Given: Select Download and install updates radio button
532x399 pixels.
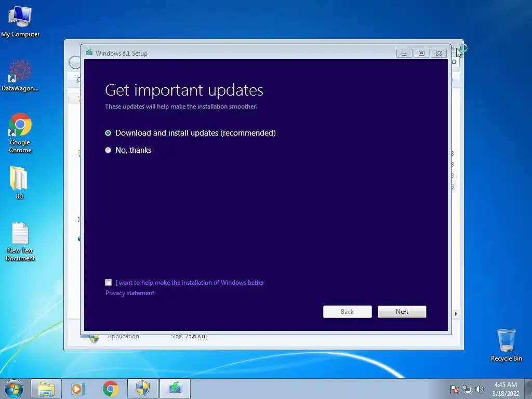Looking at the screenshot, I should pos(108,133).
